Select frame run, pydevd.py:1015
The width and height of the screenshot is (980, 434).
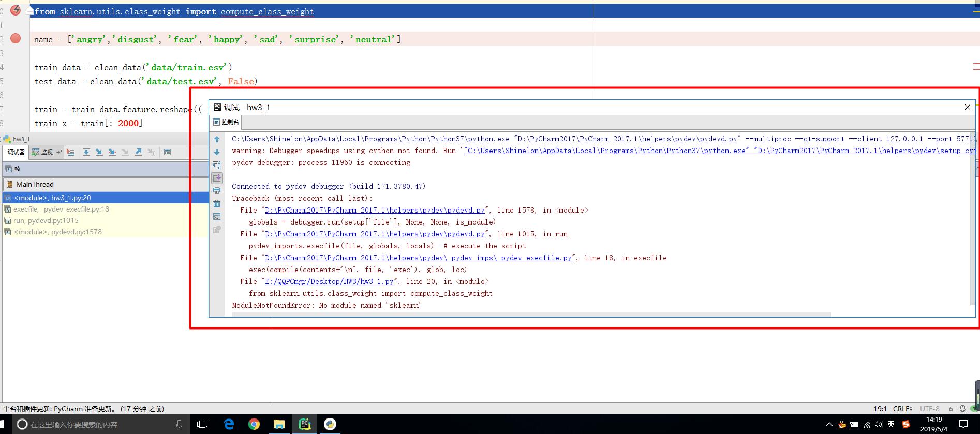coord(105,220)
